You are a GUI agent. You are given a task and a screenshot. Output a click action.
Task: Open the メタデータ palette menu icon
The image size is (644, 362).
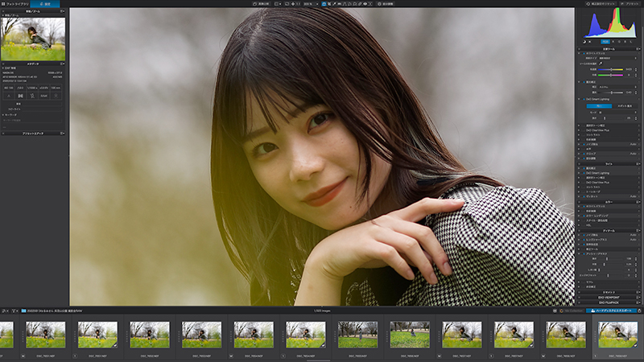pyautogui.click(x=63, y=64)
